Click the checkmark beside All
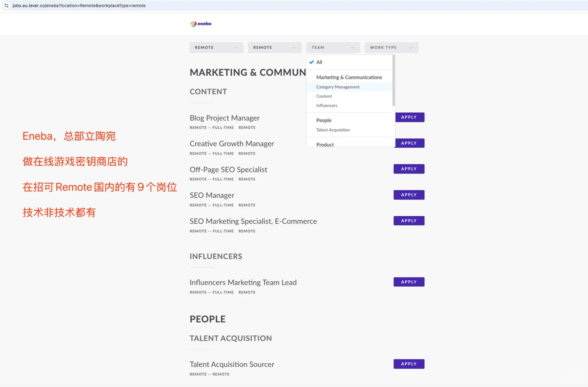The height and width of the screenshot is (387, 588). coord(312,62)
